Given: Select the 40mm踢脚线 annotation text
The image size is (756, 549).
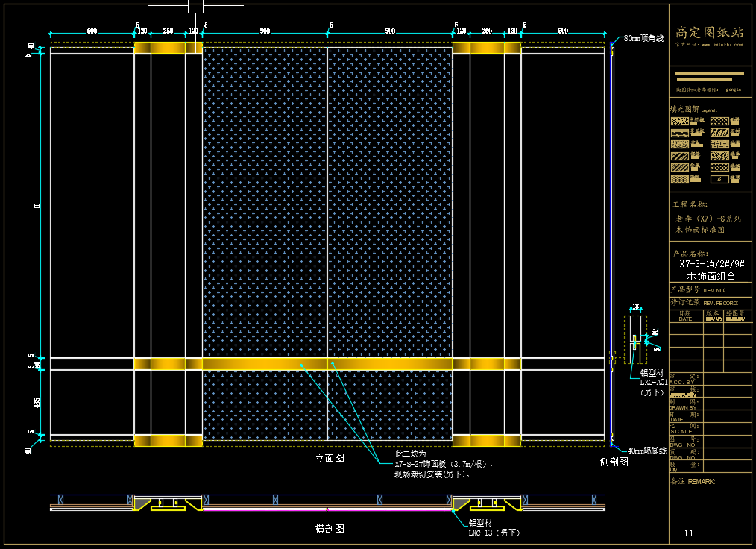Looking at the screenshot, I should coord(646,451).
